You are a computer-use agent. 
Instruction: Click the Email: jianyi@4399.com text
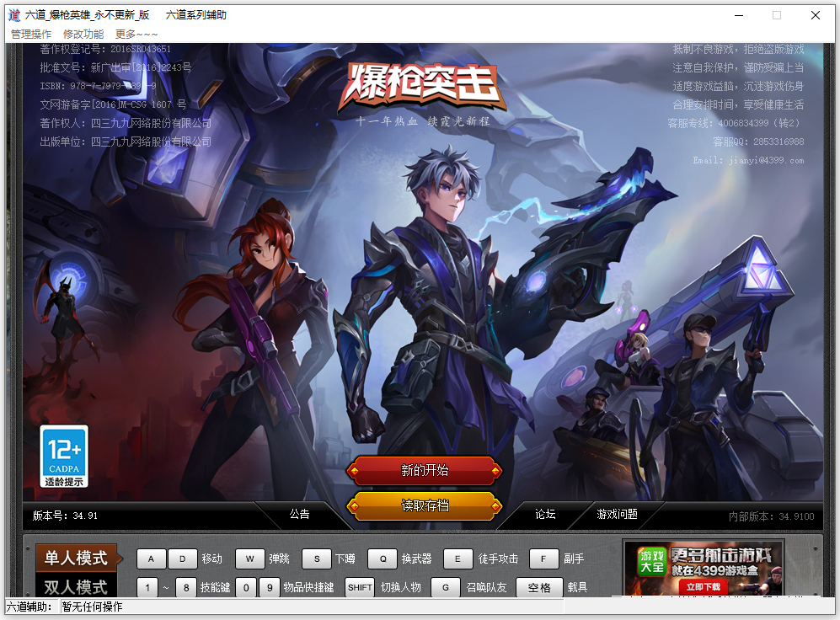click(x=748, y=160)
